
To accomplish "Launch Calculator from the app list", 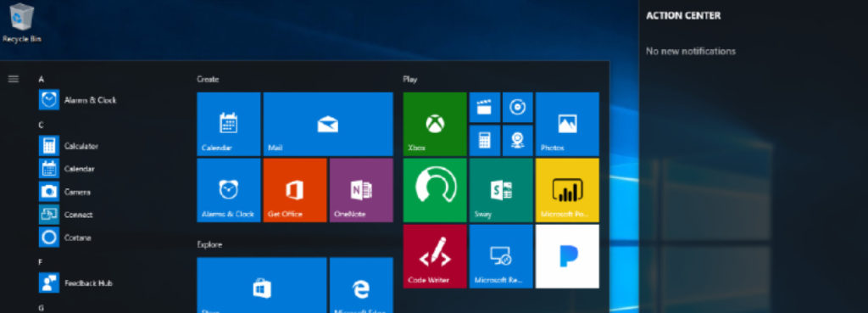I will coord(69,146).
